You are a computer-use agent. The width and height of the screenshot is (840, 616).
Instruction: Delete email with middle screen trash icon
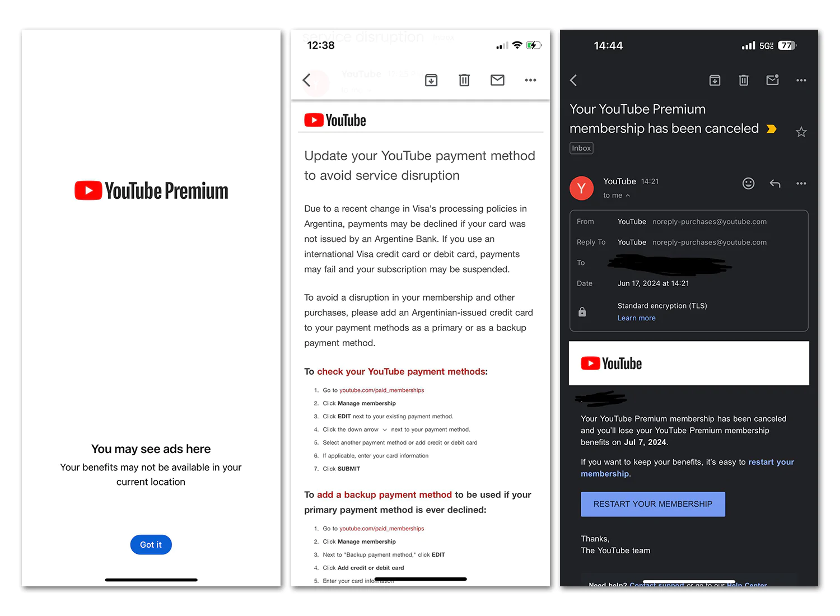(x=464, y=80)
